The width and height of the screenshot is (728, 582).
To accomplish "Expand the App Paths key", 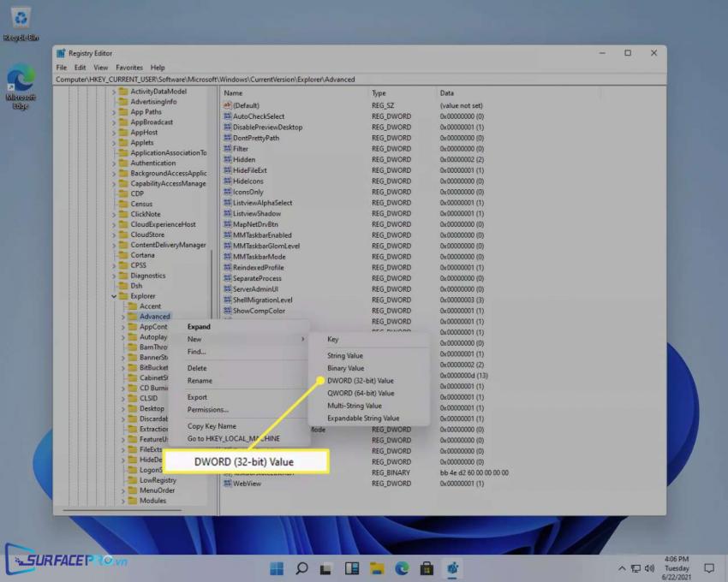I will 114,112.
